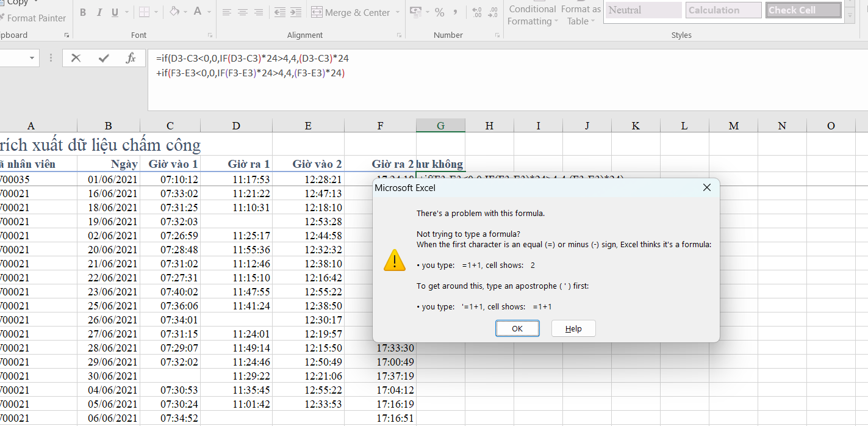Click the Increase Indent icon
The image size is (868, 426).
point(295,12)
